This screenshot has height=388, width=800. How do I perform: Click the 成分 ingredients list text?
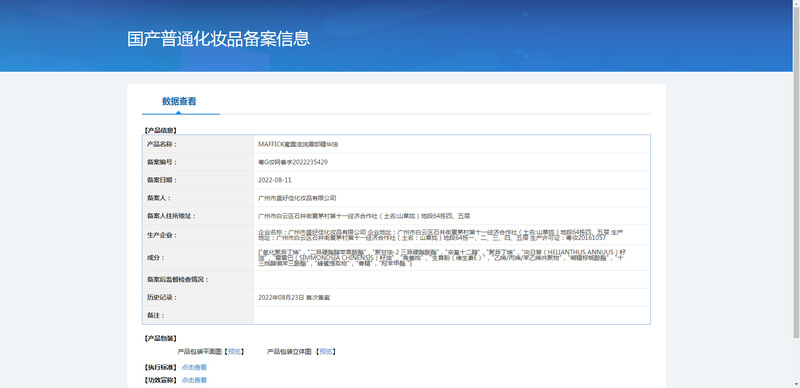click(x=442, y=258)
